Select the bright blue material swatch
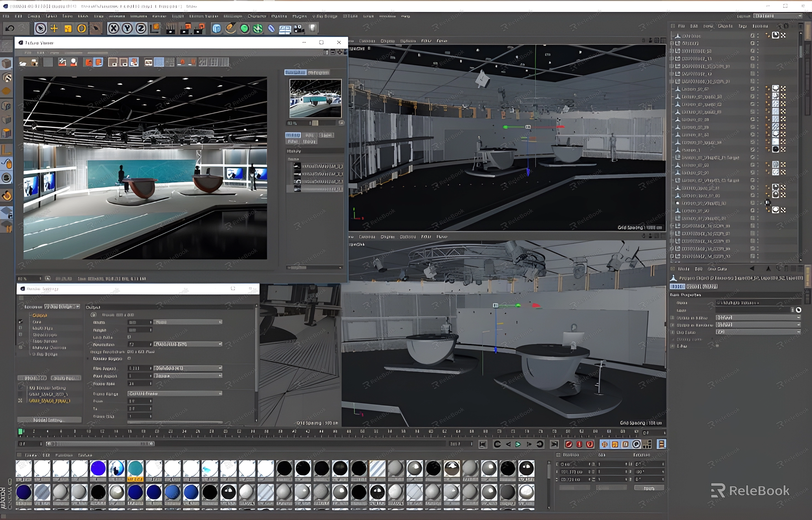The image size is (812, 520). point(98,468)
